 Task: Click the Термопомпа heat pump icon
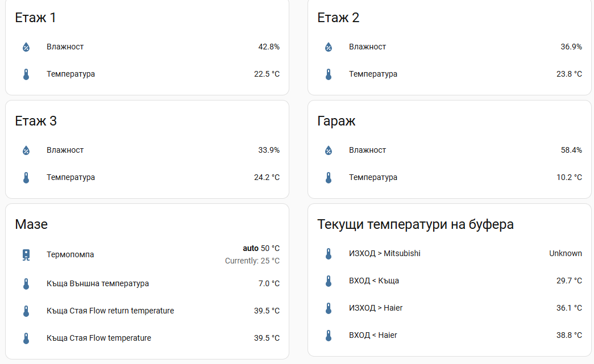coord(26,255)
